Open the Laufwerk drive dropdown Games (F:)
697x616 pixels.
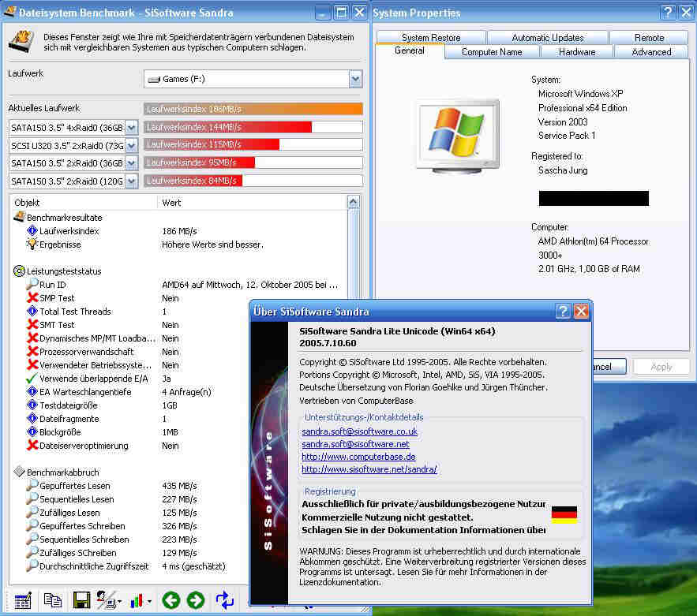tap(355, 79)
